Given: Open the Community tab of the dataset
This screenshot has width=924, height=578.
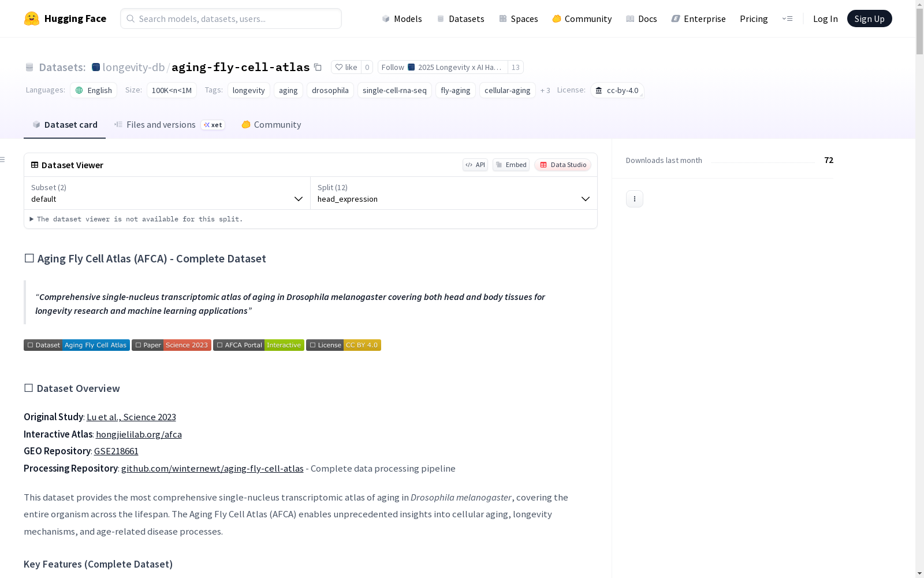Looking at the screenshot, I should (271, 125).
